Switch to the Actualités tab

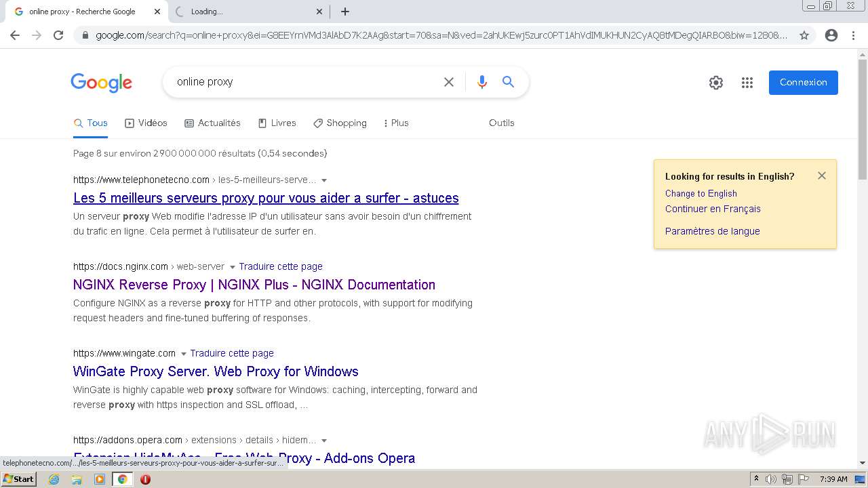pyautogui.click(x=212, y=123)
